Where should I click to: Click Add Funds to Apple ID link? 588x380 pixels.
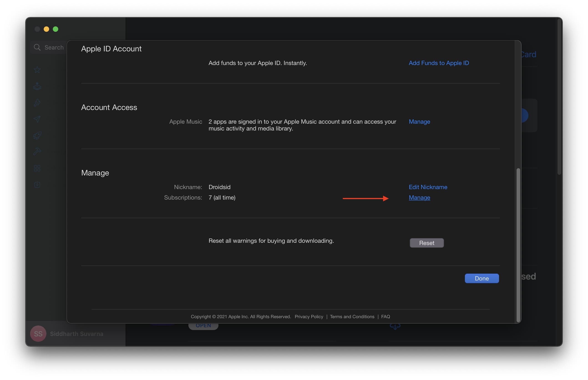point(439,63)
